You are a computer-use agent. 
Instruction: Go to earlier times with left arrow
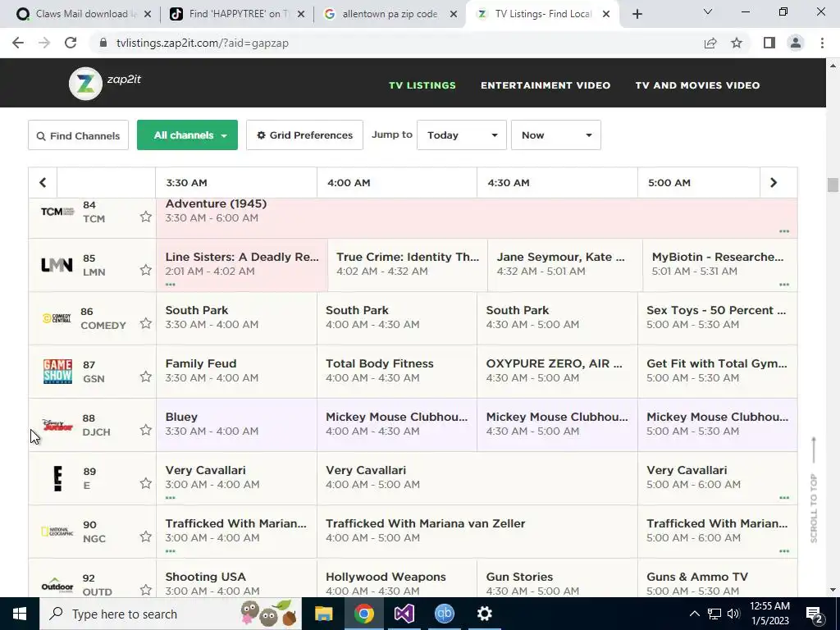[x=43, y=183]
